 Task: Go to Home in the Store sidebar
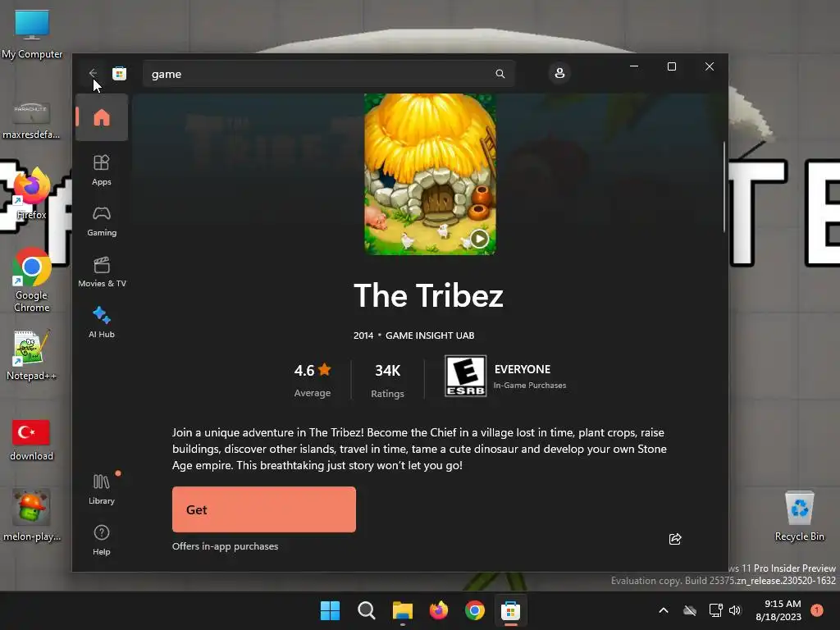[x=102, y=117]
